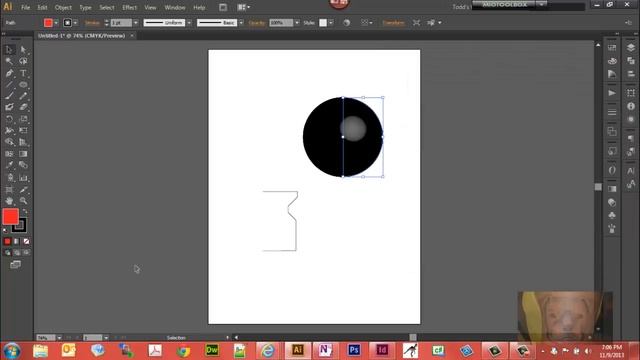640x360 pixels.
Task: Select the Zoom magnifier tool
Action: [x=23, y=201]
